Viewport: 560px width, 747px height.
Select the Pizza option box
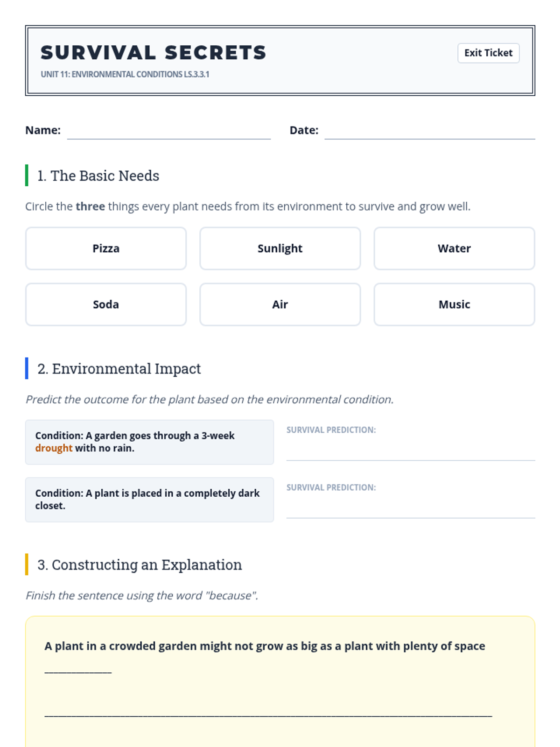(x=106, y=248)
